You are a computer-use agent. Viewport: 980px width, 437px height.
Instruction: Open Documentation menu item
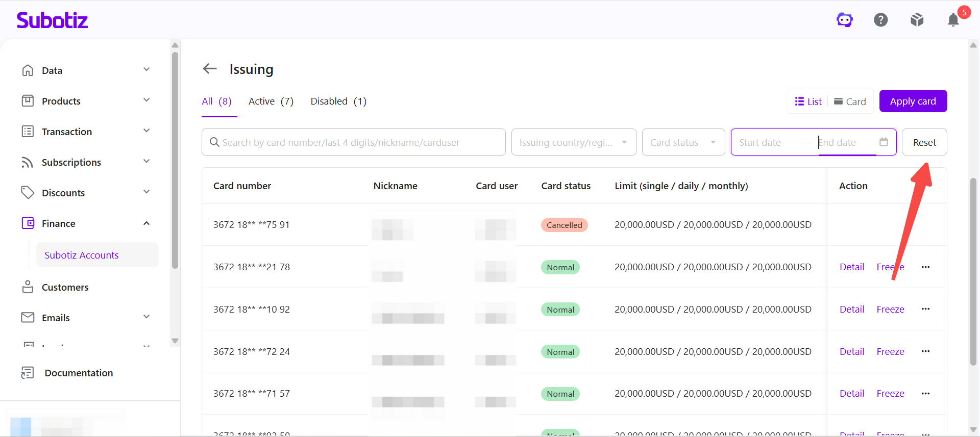click(79, 373)
